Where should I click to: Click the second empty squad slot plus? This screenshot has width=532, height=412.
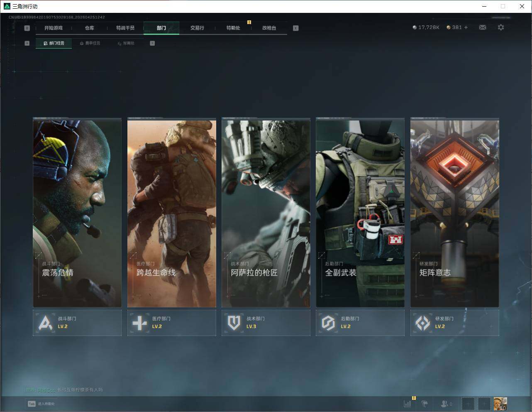(484, 404)
